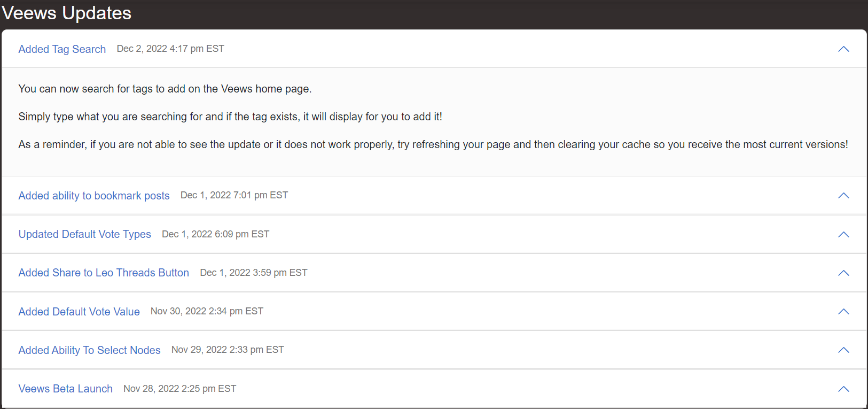This screenshot has height=409, width=868.
Task: Expand the Select Nodes entry chevron
Action: pyautogui.click(x=843, y=350)
